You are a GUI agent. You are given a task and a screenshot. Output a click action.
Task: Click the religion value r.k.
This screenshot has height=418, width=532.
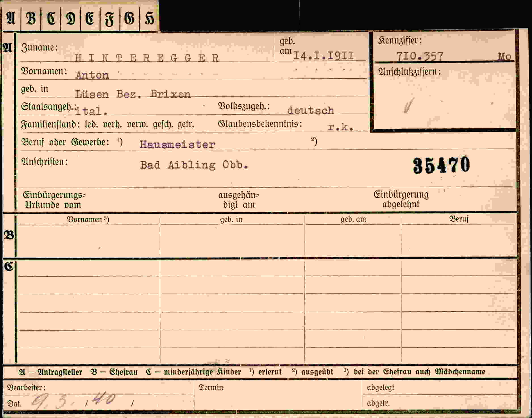coord(340,127)
